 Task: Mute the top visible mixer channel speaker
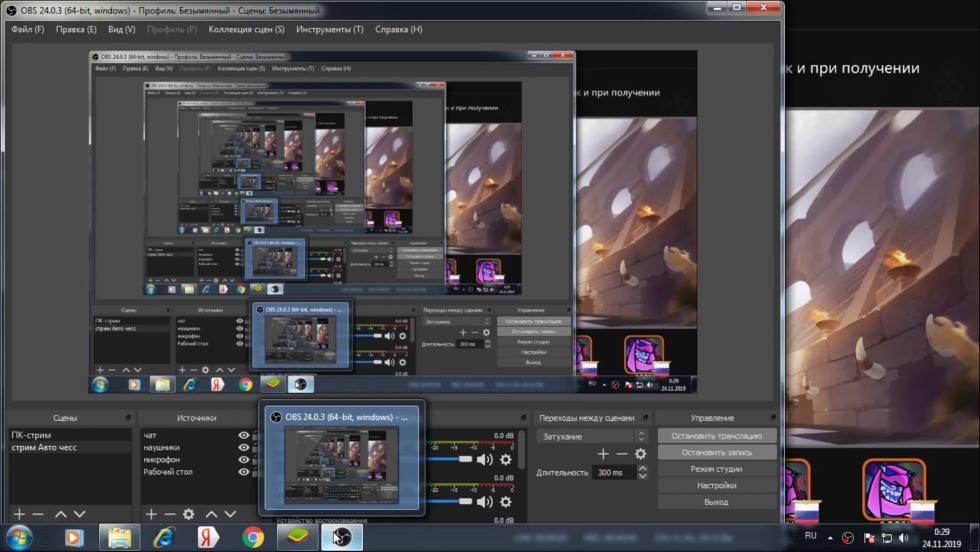click(x=485, y=459)
